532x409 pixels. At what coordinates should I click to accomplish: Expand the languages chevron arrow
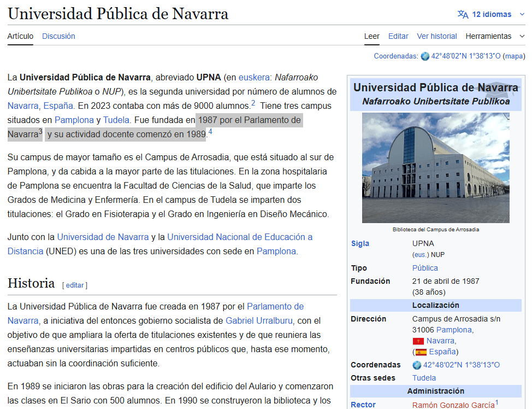(x=522, y=14)
